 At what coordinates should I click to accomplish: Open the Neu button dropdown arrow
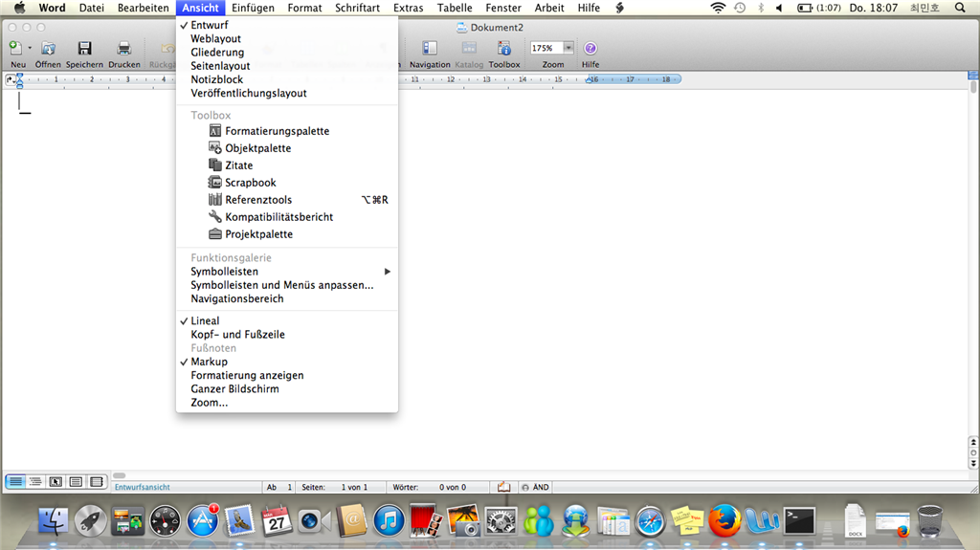point(30,48)
